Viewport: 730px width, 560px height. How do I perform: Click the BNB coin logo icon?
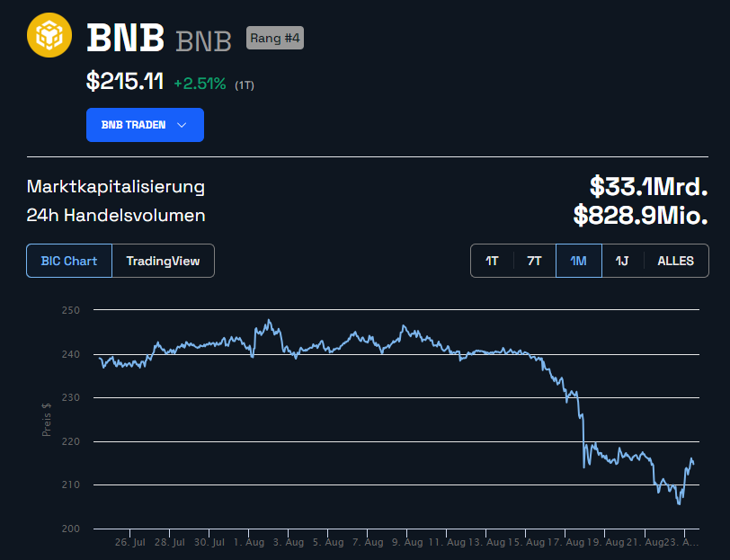pyautogui.click(x=49, y=35)
